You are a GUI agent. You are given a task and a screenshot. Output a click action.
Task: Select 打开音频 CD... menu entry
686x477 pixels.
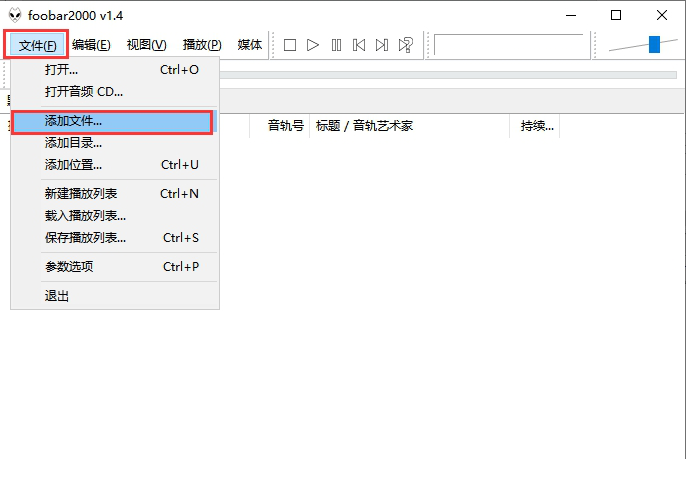pyautogui.click(x=115, y=91)
